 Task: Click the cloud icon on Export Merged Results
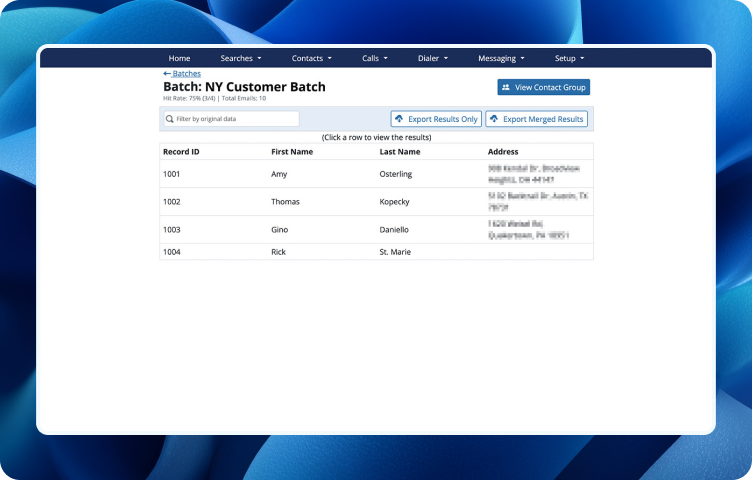[x=494, y=119]
